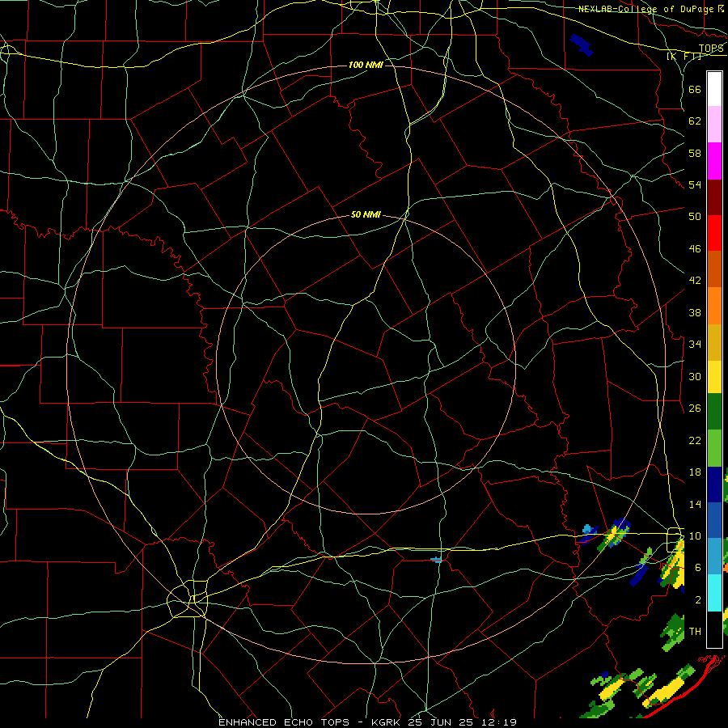Click the legend value "2"
This screenshot has height=728, width=728.
tap(698, 600)
